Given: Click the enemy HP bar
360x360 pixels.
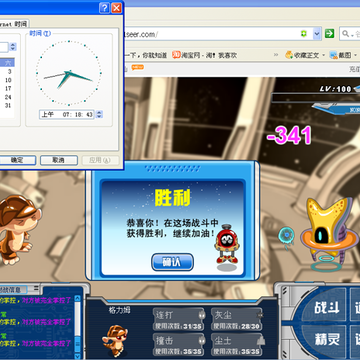Looking at the screenshot, I should (x=315, y=98).
